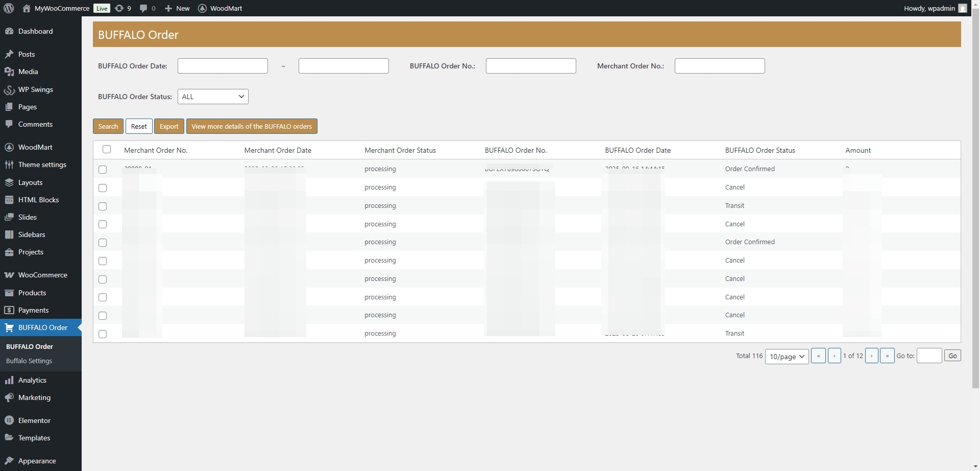Click the HTML Blocks icon

click(x=9, y=200)
